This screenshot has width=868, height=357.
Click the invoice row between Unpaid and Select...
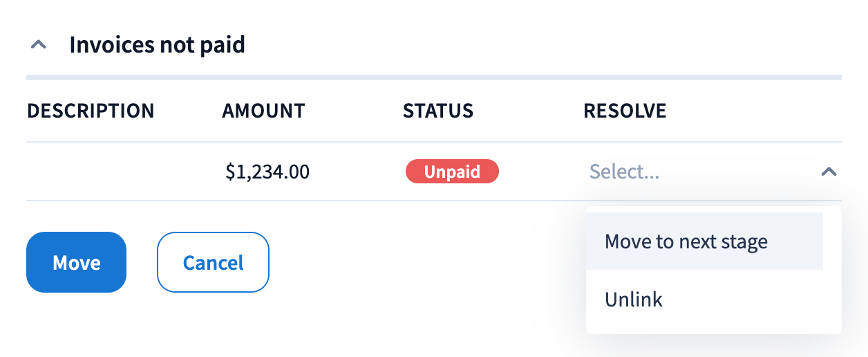(x=542, y=172)
